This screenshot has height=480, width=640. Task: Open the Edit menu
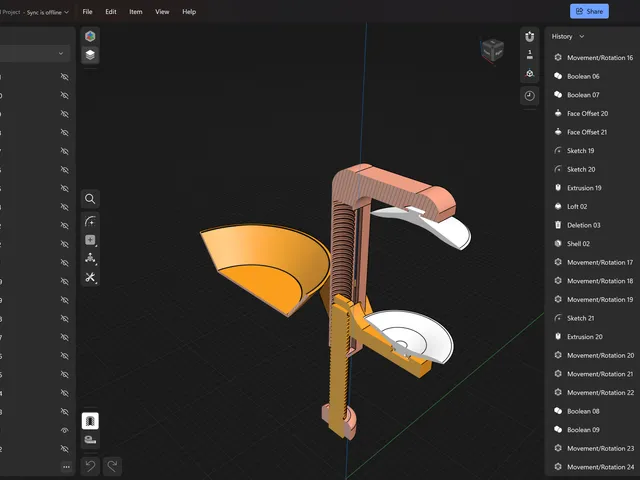coord(111,12)
